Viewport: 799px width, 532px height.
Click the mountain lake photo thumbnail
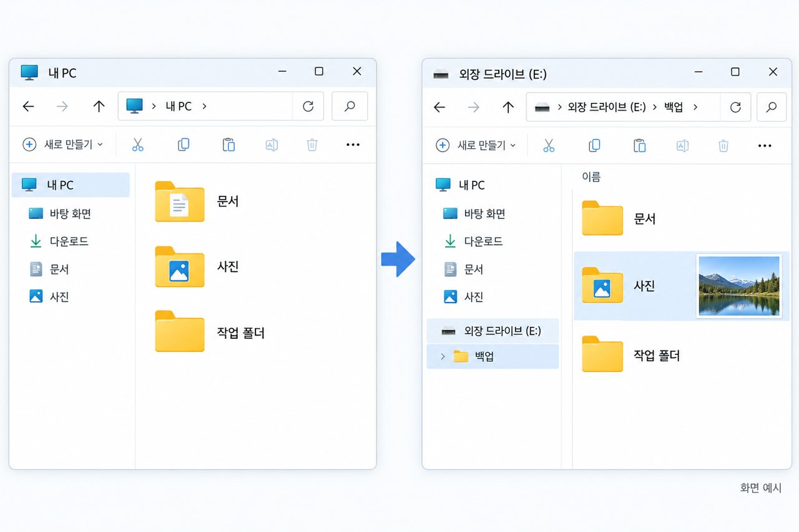[x=739, y=286]
